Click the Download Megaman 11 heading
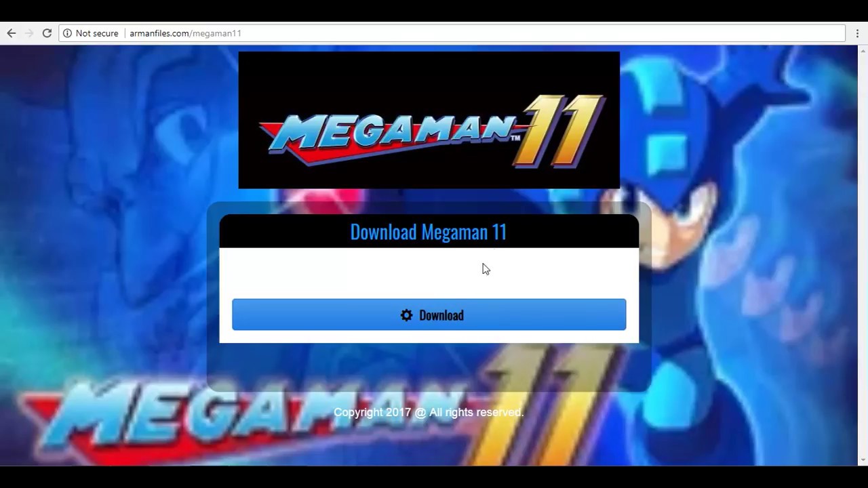868x488 pixels. [429, 232]
